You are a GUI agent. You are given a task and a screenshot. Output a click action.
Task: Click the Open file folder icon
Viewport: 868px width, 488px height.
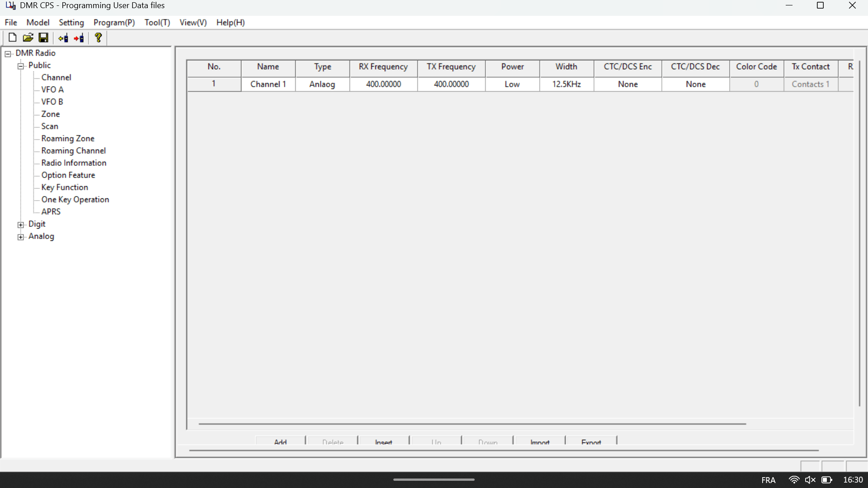28,38
